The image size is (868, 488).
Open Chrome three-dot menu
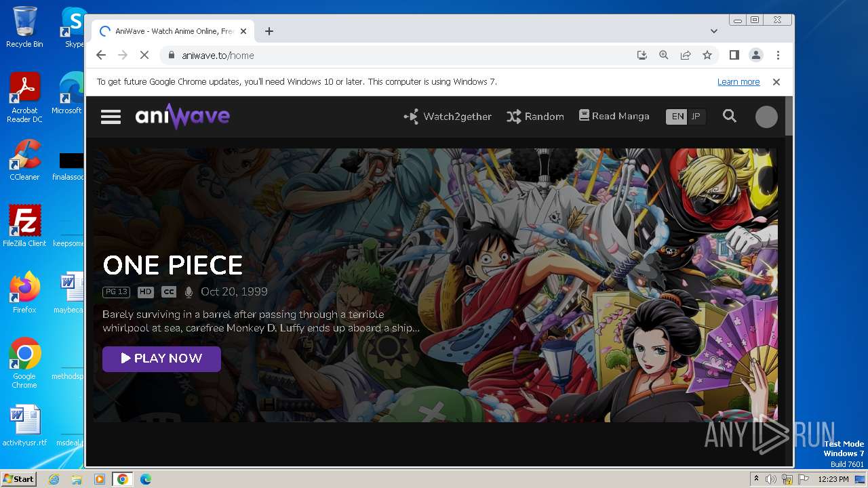[778, 56]
